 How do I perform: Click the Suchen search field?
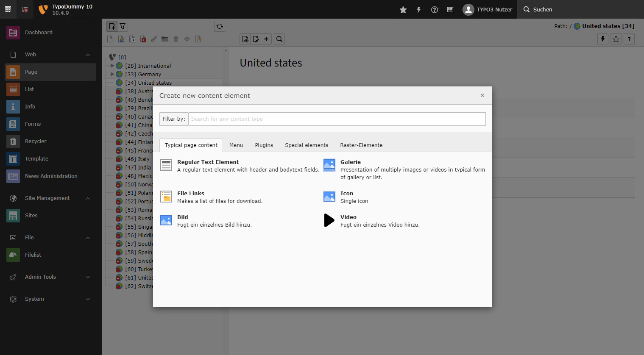pos(580,9)
